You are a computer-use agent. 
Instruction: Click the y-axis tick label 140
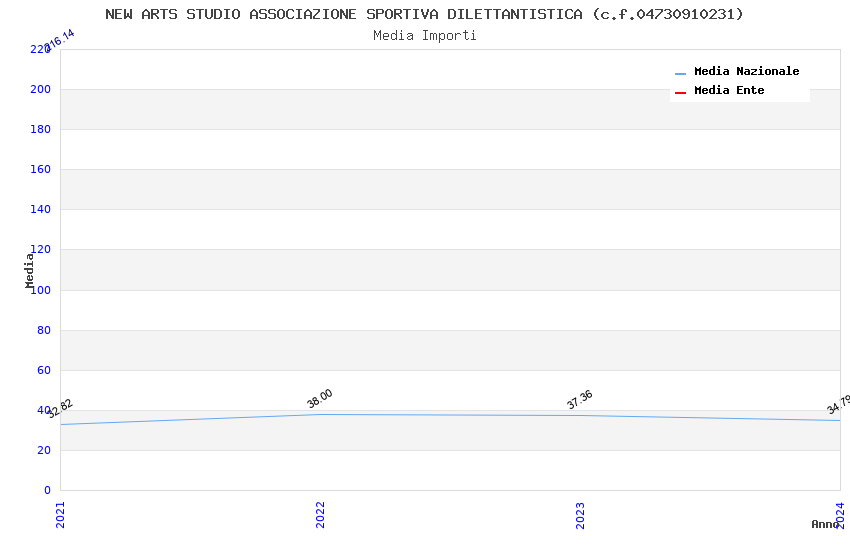coord(41,209)
